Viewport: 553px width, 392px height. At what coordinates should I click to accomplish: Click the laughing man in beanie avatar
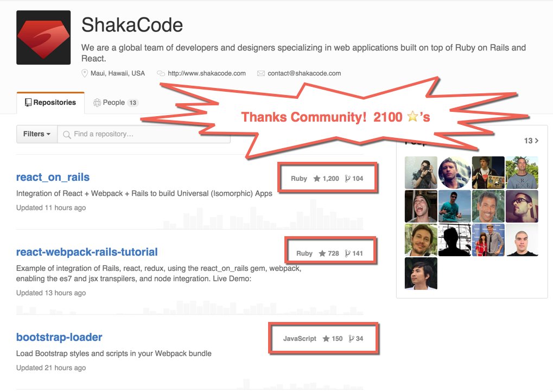tap(421, 206)
